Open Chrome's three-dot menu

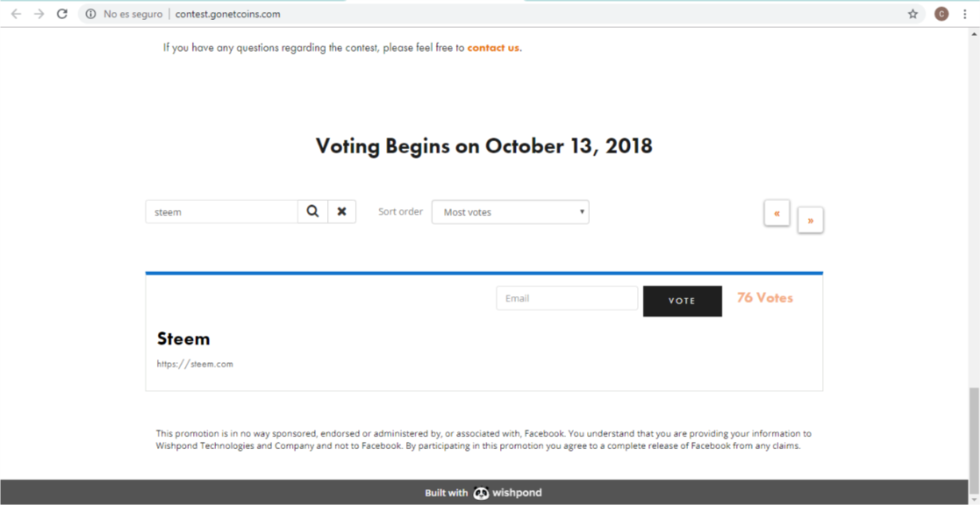click(965, 14)
